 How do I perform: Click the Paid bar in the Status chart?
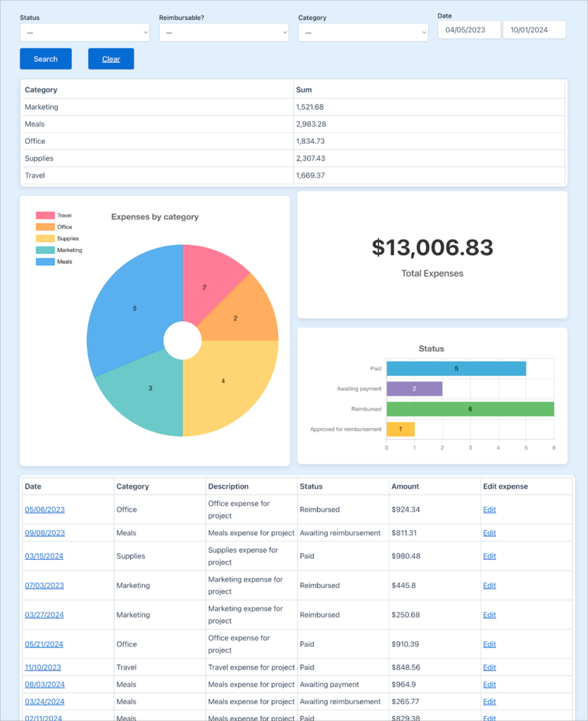click(456, 368)
